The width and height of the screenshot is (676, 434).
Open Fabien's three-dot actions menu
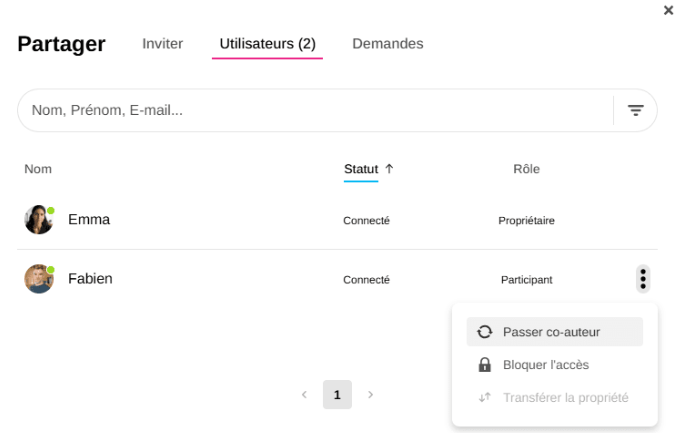pos(643,279)
